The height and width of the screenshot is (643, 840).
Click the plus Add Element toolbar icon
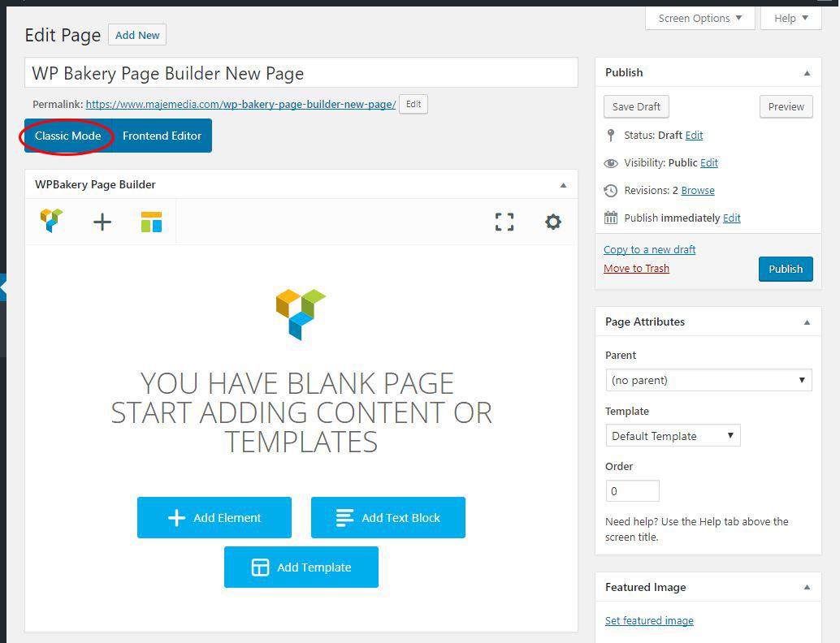102,222
